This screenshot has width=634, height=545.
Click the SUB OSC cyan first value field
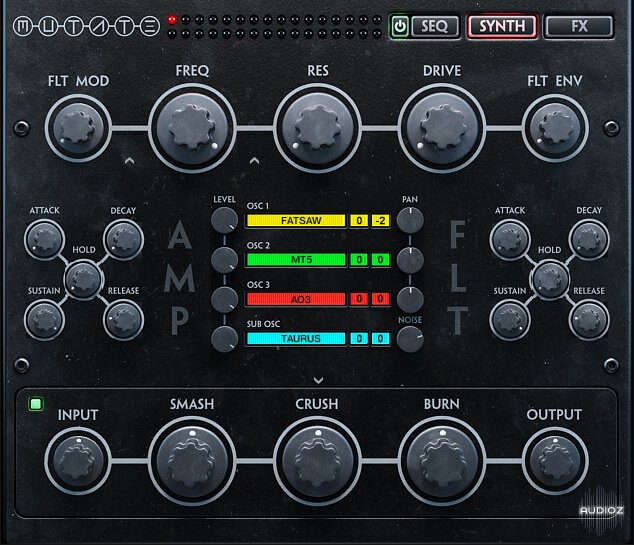359,338
